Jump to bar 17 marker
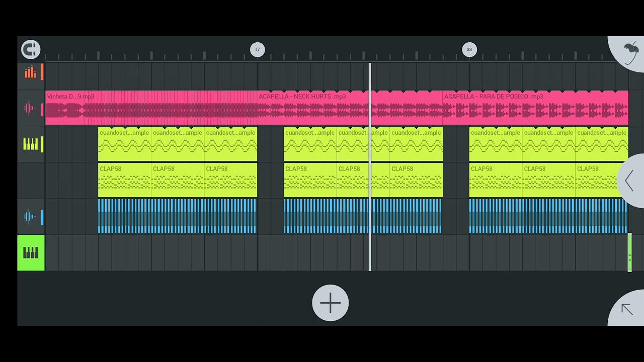 click(257, 49)
